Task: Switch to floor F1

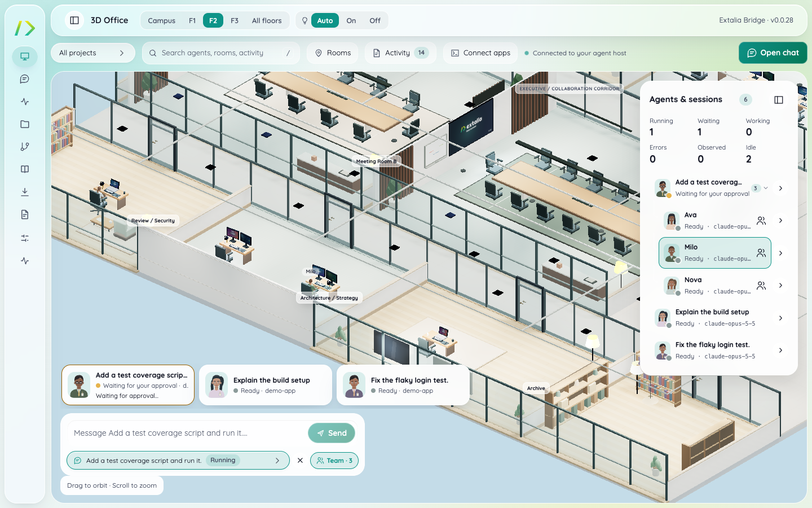Action: click(x=192, y=21)
